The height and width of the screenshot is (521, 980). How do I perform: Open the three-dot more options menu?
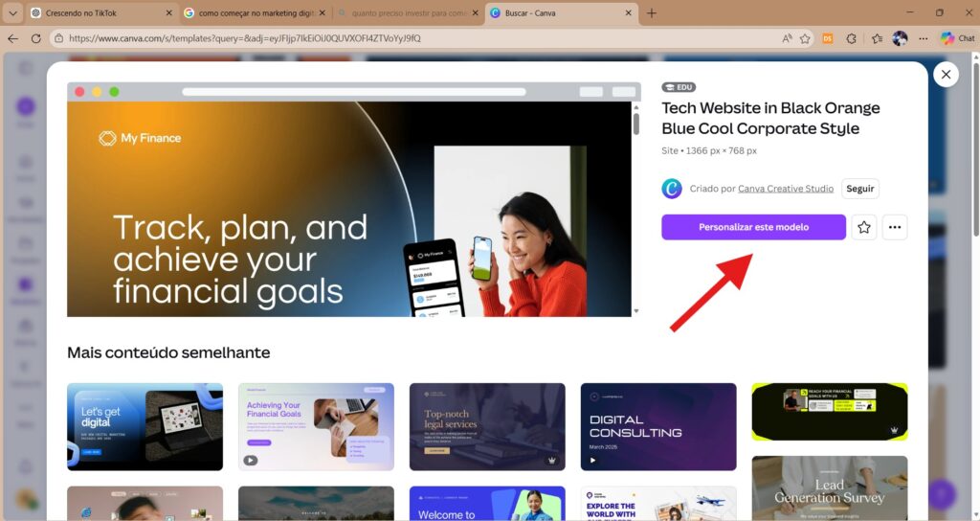[895, 227]
